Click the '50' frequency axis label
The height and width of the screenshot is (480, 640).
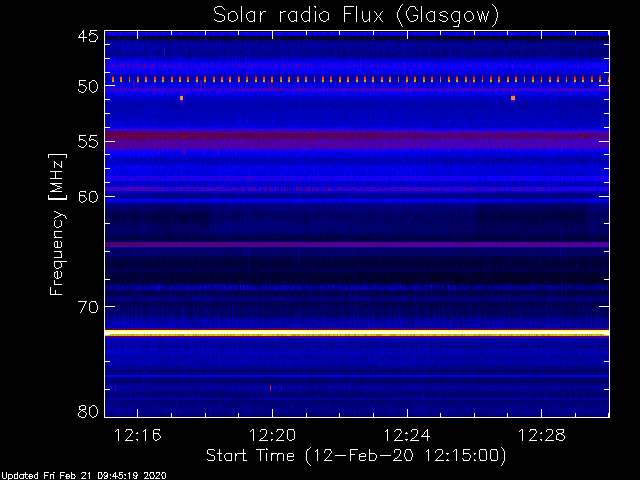[x=88, y=86]
